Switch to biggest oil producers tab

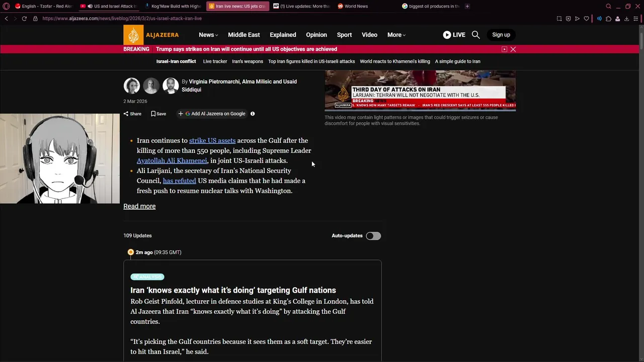tap(431, 6)
